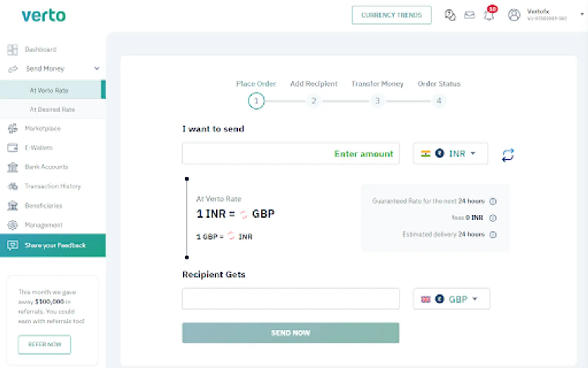Open the notifications bell icon

click(489, 15)
